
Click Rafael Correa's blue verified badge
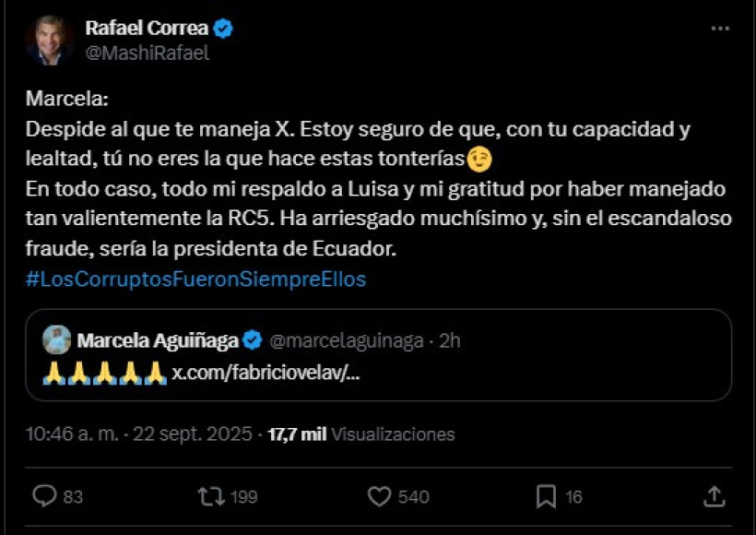point(223,29)
